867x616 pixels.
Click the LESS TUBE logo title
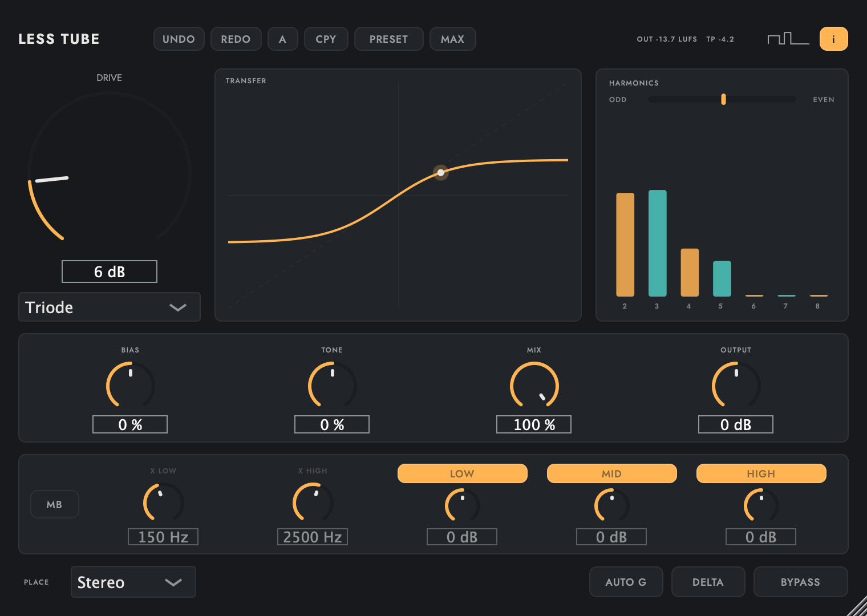pos(59,39)
